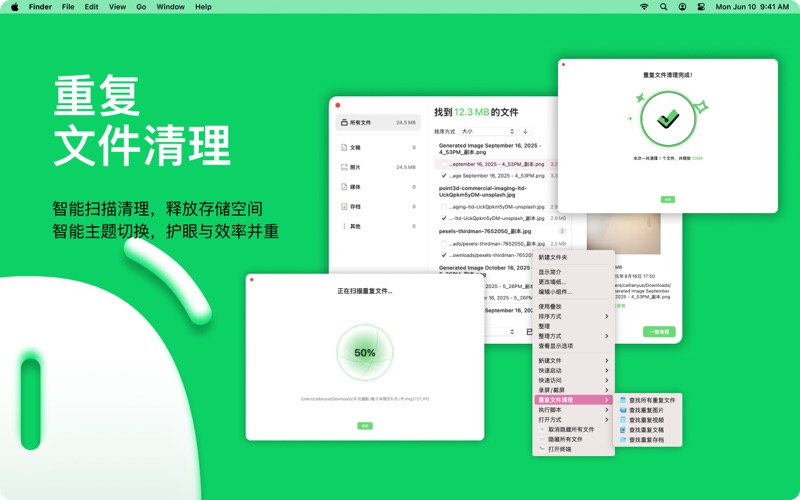Click the user account icon in menu bar

[x=682, y=7]
